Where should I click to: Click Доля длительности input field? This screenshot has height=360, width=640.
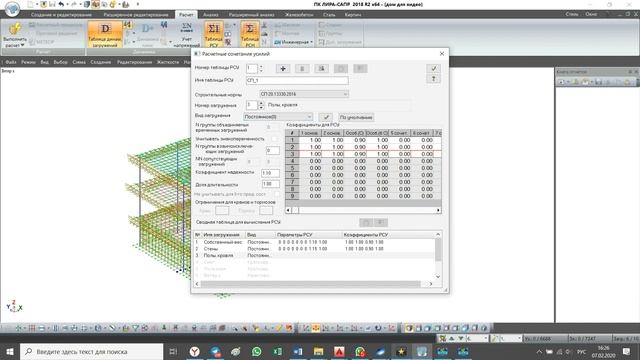tap(270, 184)
